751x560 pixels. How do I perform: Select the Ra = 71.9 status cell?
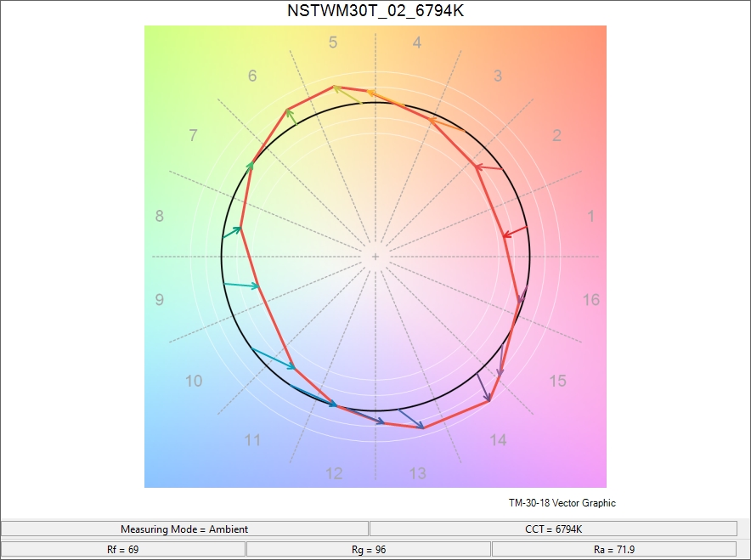point(614,550)
